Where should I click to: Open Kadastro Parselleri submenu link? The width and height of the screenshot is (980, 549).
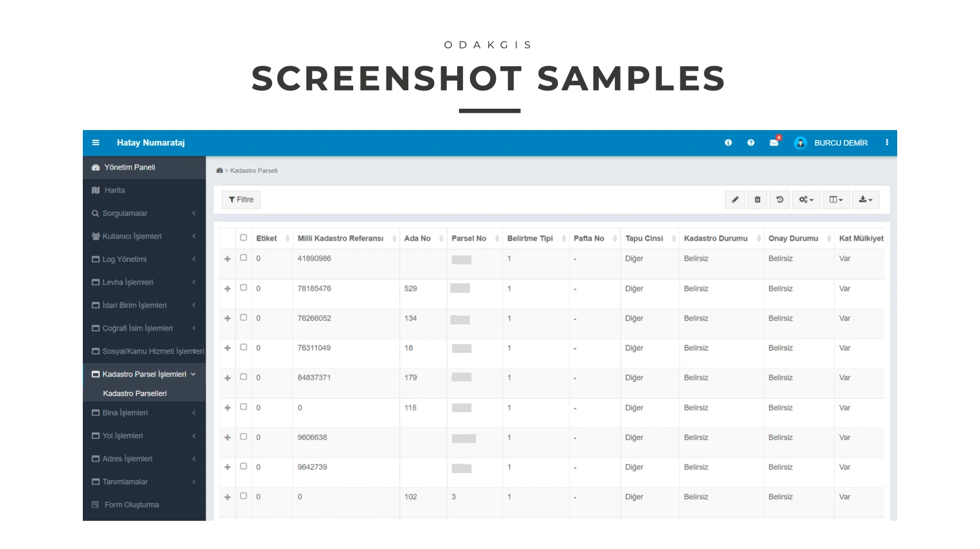point(135,394)
